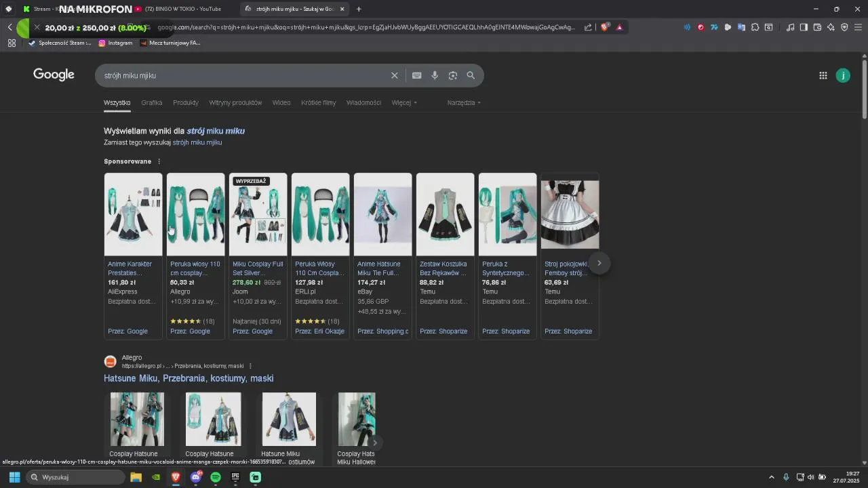Open a new browser tab
Image resolution: width=868 pixels, height=488 pixels.
coord(359,9)
